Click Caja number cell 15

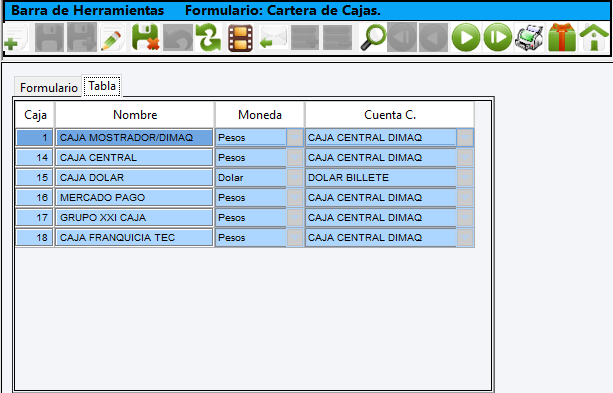[34, 178]
